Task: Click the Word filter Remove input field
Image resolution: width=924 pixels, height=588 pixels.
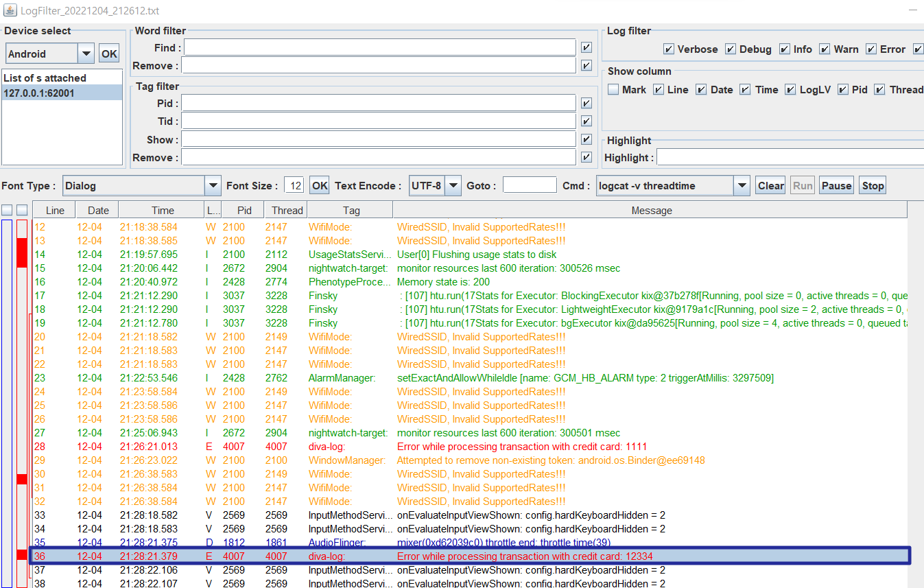Action: click(378, 66)
